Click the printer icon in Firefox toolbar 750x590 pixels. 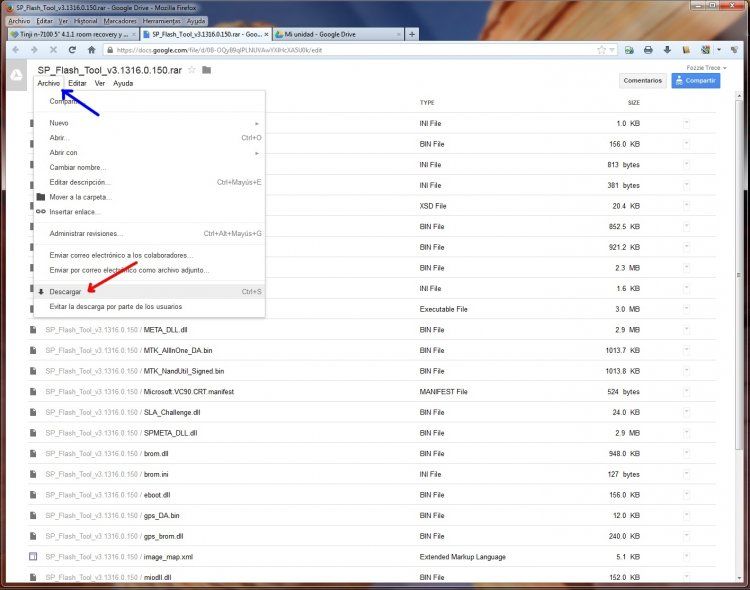coord(648,50)
